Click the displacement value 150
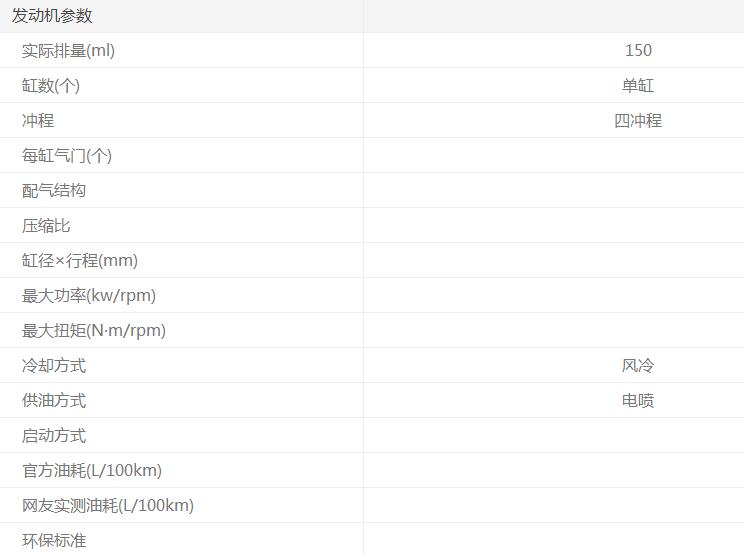Viewport: 744px width, 556px height. tap(638, 51)
